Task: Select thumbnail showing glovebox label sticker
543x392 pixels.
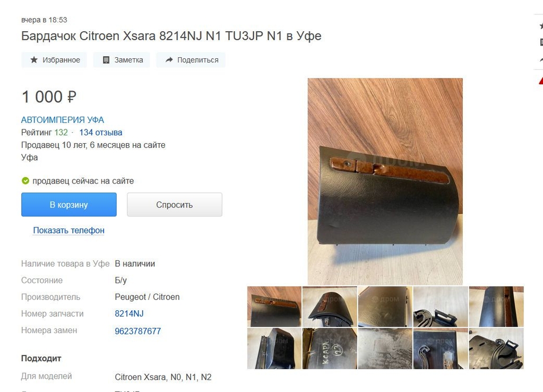Action: pos(385,349)
